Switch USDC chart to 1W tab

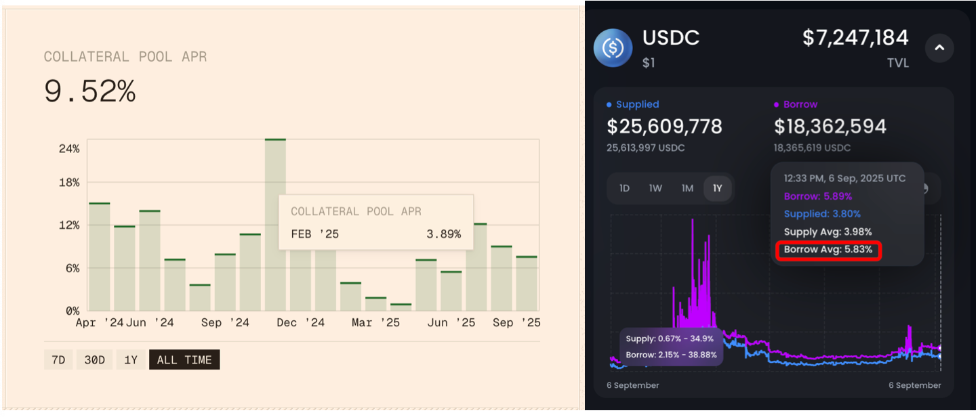point(655,188)
